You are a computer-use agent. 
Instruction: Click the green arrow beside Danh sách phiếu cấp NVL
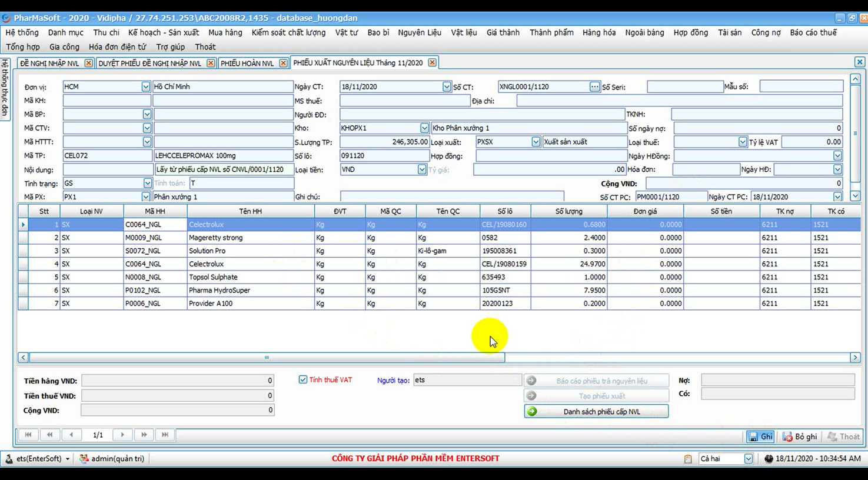point(530,411)
